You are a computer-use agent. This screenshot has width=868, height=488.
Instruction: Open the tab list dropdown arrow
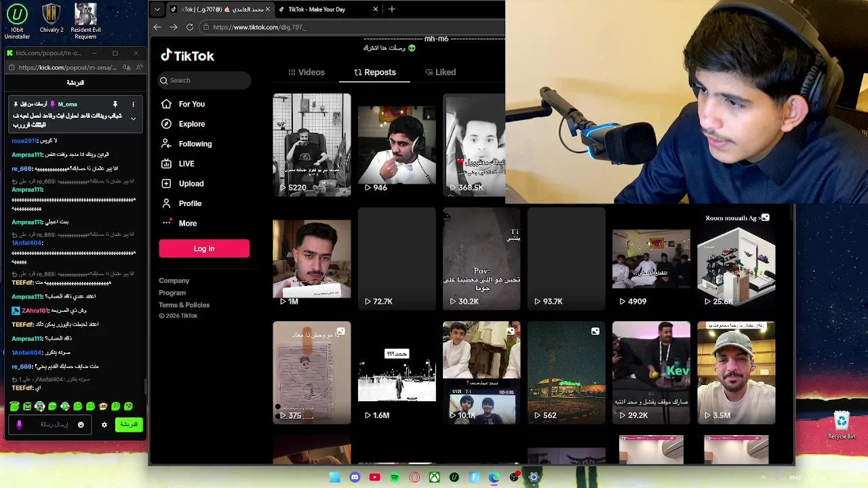click(157, 9)
